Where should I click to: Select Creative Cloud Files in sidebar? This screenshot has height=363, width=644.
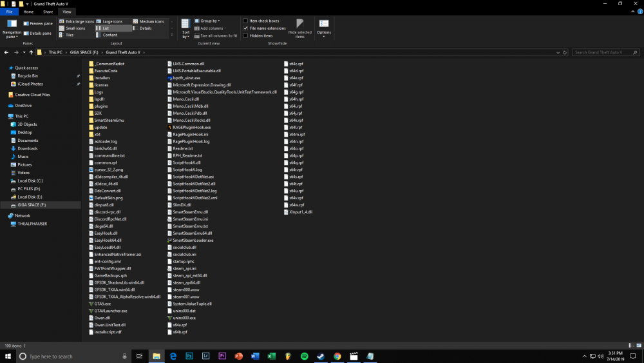(x=32, y=95)
